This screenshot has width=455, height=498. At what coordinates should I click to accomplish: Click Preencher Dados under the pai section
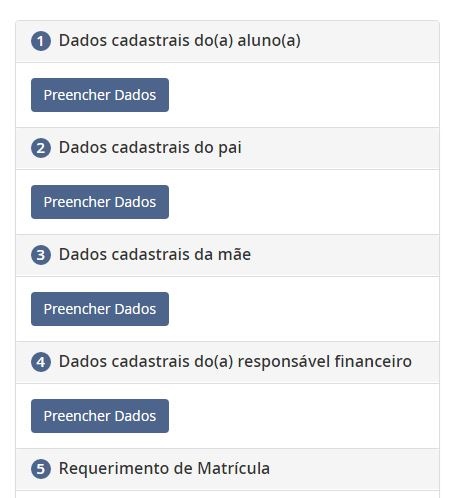tap(100, 202)
